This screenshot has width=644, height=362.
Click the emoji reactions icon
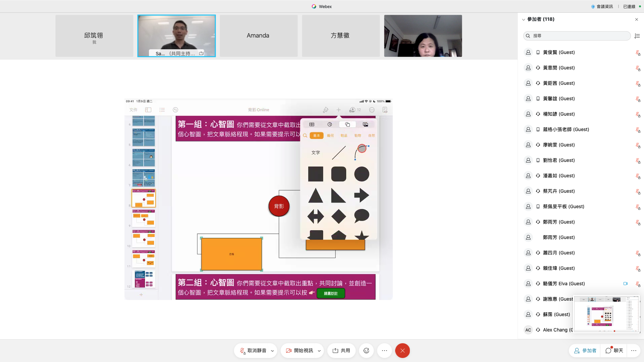point(366,351)
